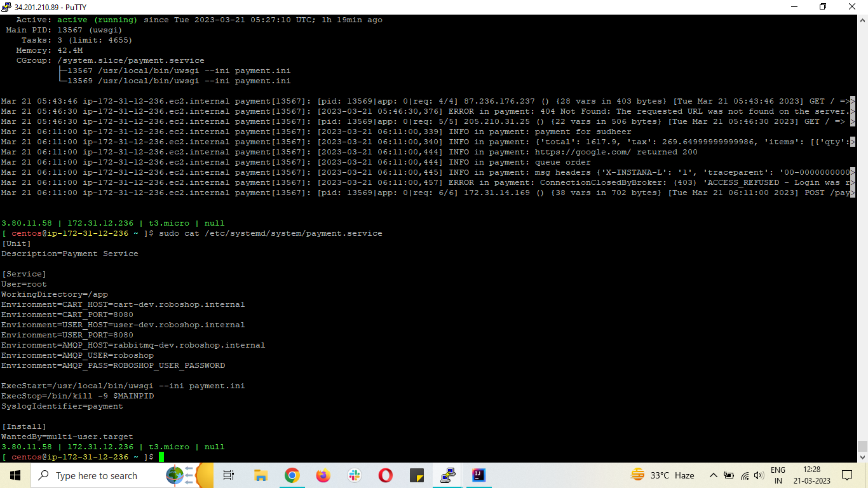Open the Start menu

pyautogui.click(x=13, y=475)
